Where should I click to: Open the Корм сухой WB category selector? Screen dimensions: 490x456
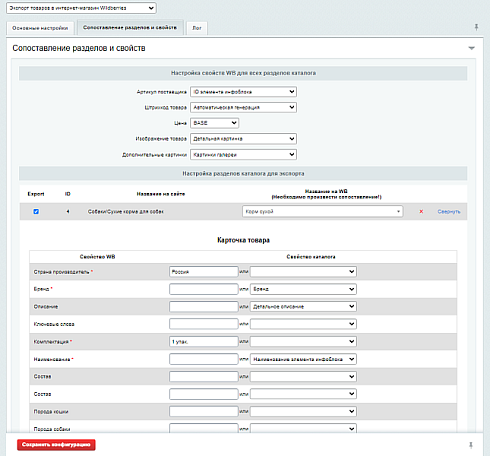322,211
